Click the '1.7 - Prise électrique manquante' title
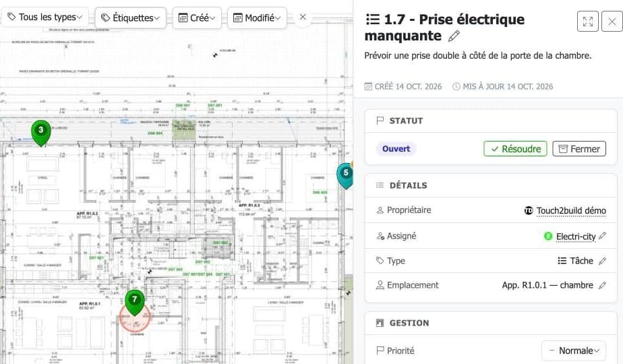The height and width of the screenshot is (364, 623). coord(444,28)
